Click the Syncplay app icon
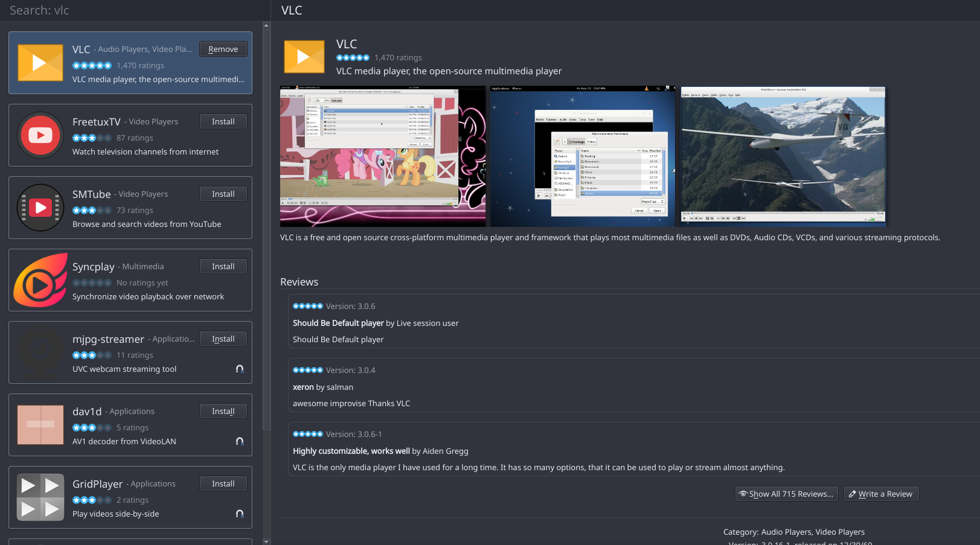The height and width of the screenshot is (545, 980). [x=40, y=280]
